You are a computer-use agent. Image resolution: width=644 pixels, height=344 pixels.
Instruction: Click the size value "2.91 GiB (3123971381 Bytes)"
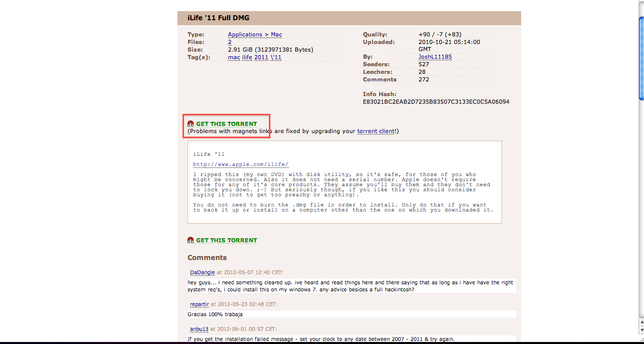(x=270, y=50)
